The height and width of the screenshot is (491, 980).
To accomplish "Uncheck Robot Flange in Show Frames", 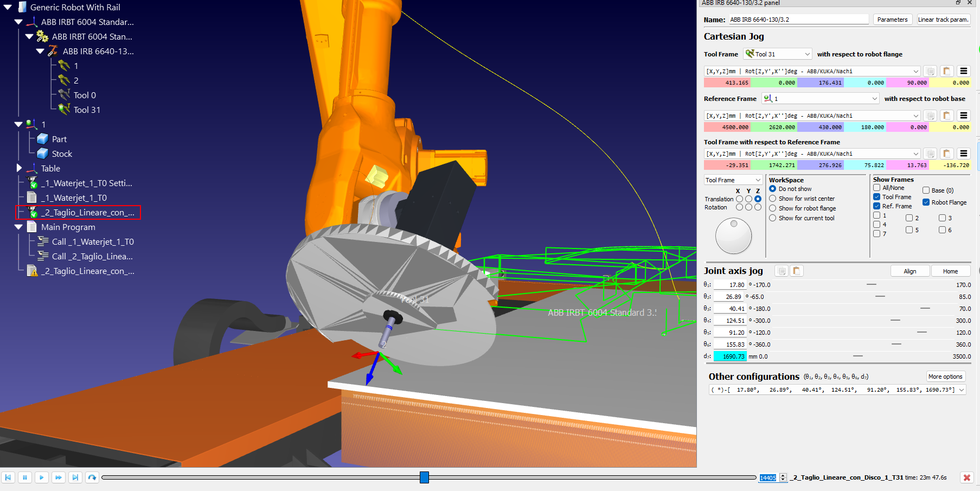I will pyautogui.click(x=926, y=202).
